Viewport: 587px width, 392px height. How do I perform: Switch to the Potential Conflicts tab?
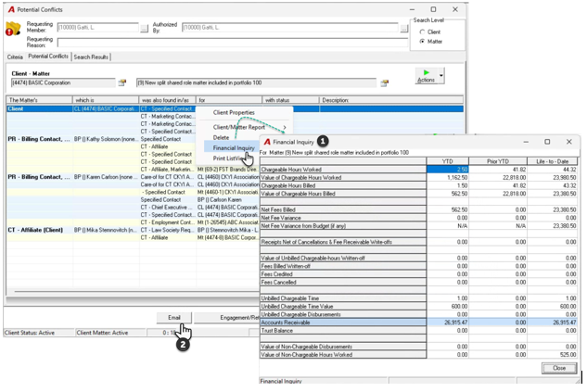(x=48, y=57)
